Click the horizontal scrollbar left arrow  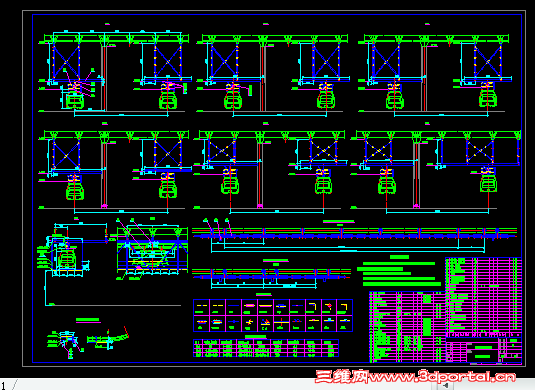pyautogui.click(x=446, y=386)
